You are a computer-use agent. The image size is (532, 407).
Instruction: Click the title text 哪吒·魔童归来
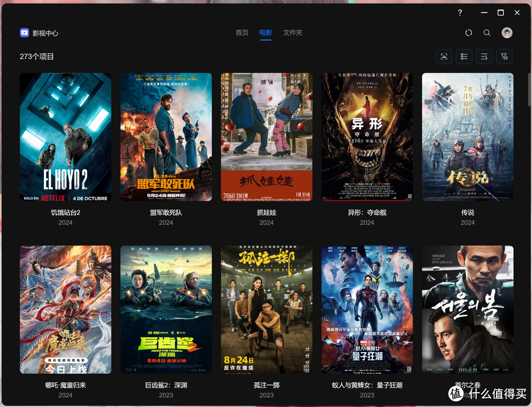(66, 385)
